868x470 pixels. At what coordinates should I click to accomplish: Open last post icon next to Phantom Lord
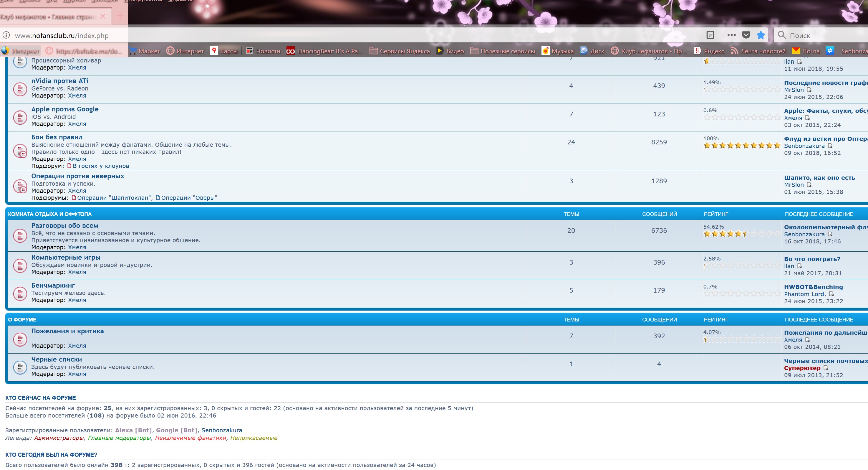click(831, 294)
